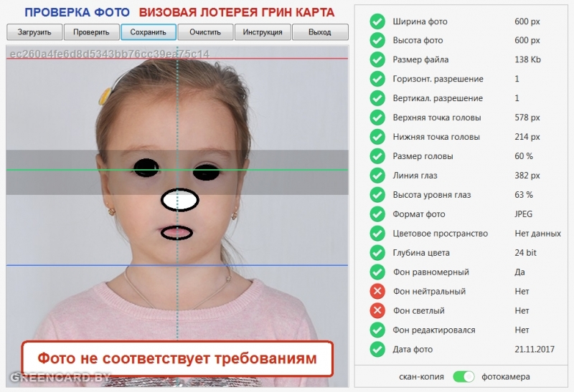Click the Фон светлый label
This screenshot has height=392, width=574.
click(x=419, y=311)
